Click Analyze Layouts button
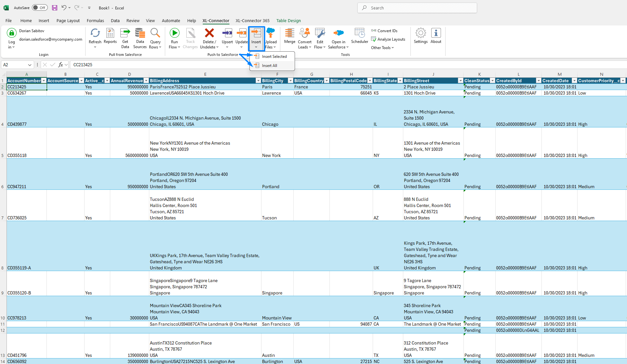 pyautogui.click(x=391, y=39)
